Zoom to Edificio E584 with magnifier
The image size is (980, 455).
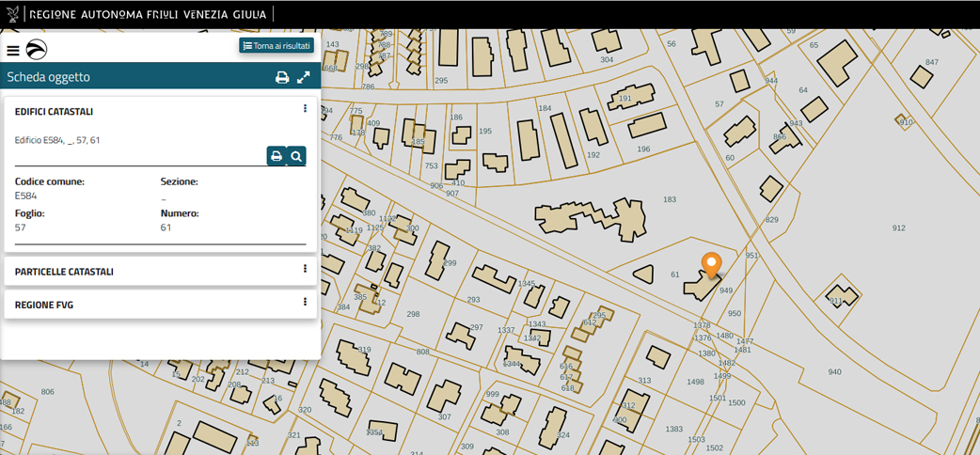296,156
